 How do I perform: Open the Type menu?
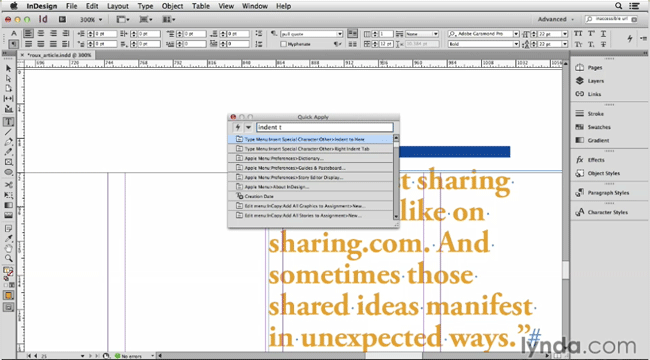coord(145,6)
